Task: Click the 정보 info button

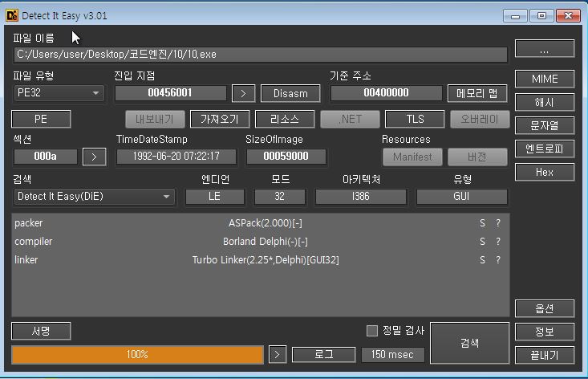Action: [x=545, y=332]
